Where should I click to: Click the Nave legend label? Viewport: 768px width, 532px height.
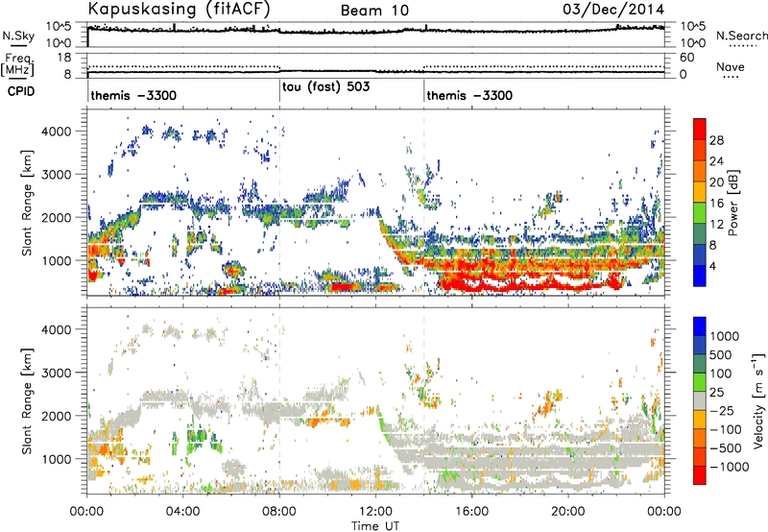730,67
